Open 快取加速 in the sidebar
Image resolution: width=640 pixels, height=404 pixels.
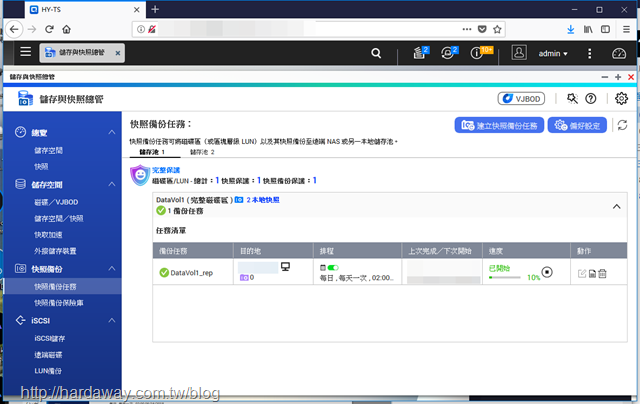coord(48,235)
